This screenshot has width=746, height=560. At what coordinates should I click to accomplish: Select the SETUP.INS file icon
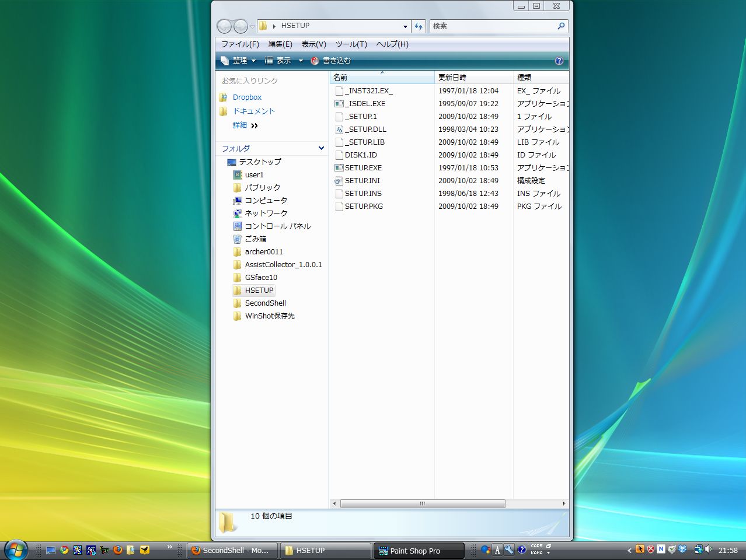[x=339, y=194]
